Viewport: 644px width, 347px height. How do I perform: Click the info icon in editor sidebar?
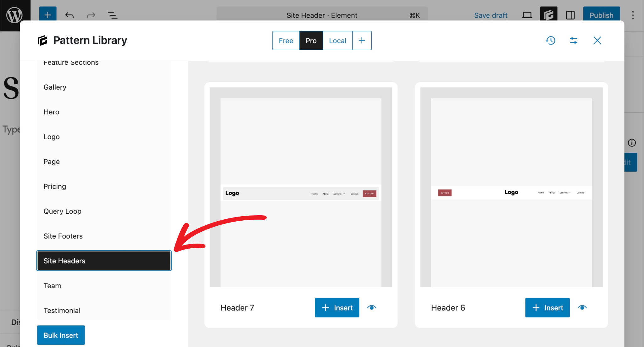(632, 143)
